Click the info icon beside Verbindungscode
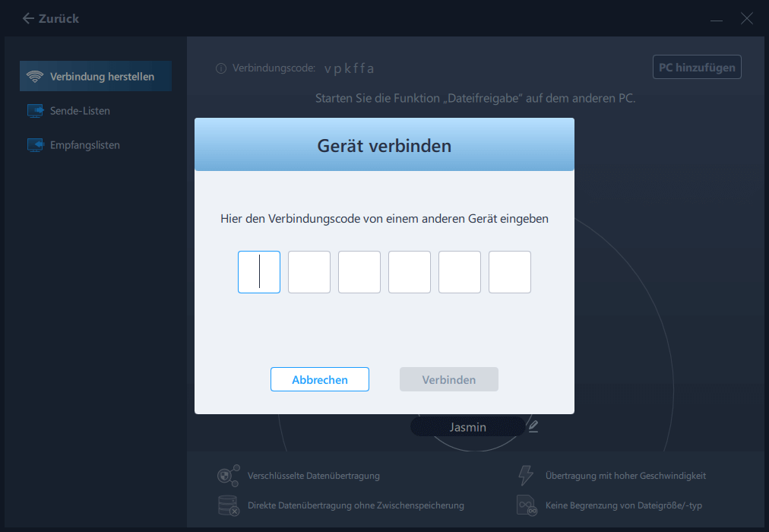This screenshot has width=769, height=532. (x=220, y=68)
